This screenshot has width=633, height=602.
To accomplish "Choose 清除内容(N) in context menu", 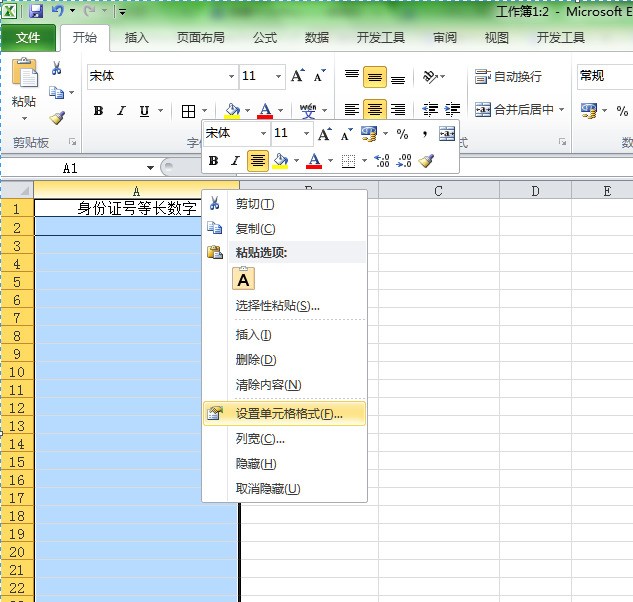I will (285, 384).
